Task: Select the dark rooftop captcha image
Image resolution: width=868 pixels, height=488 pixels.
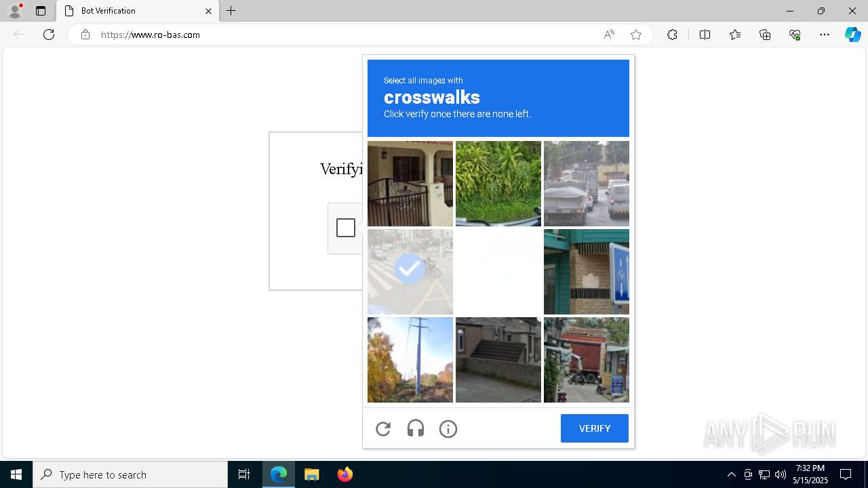Action: click(498, 360)
